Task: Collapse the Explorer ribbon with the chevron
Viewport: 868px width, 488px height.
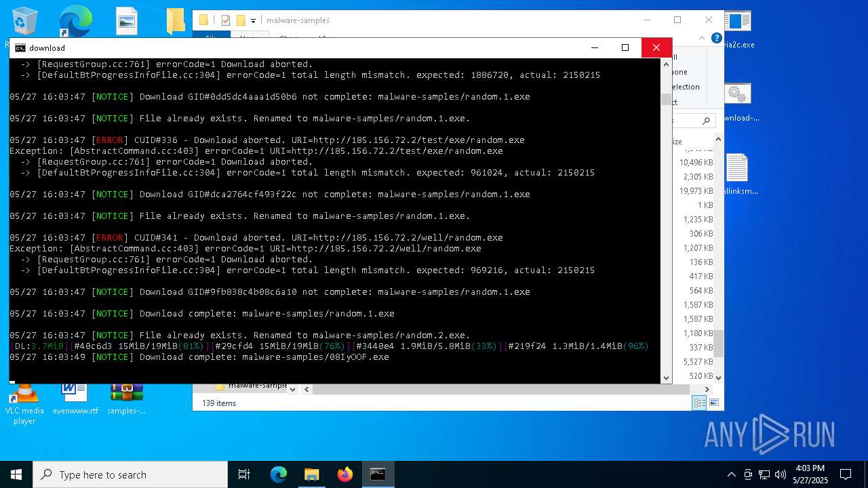Action: pos(702,38)
